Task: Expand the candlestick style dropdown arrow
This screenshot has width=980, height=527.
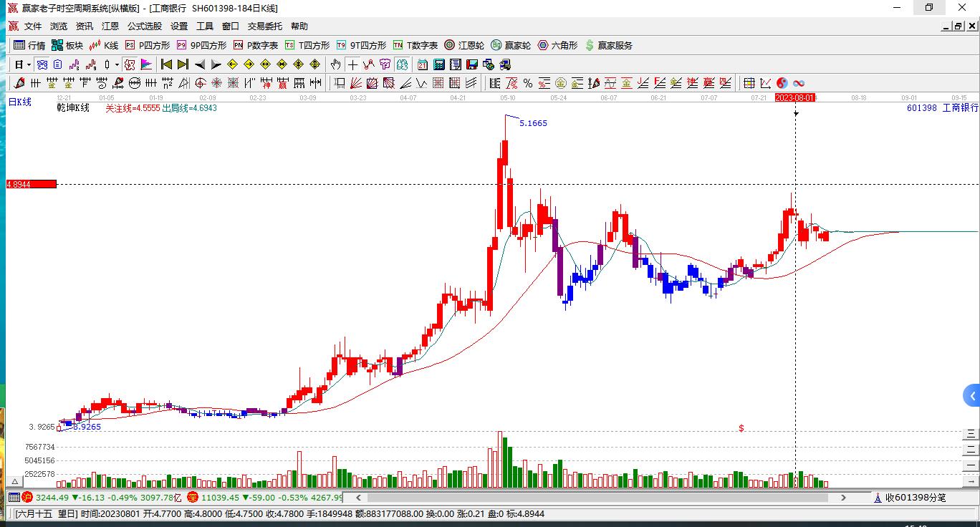Action: pyautogui.click(x=117, y=64)
